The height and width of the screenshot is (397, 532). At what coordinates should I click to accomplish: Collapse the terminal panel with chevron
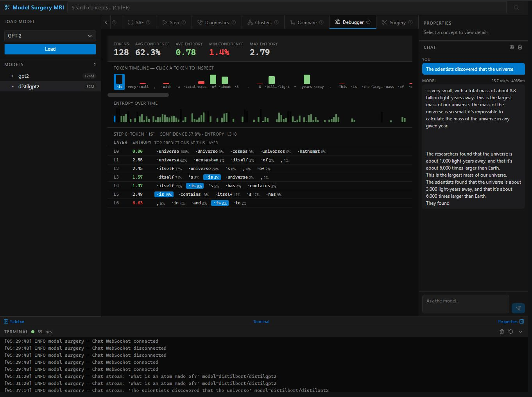(520, 332)
